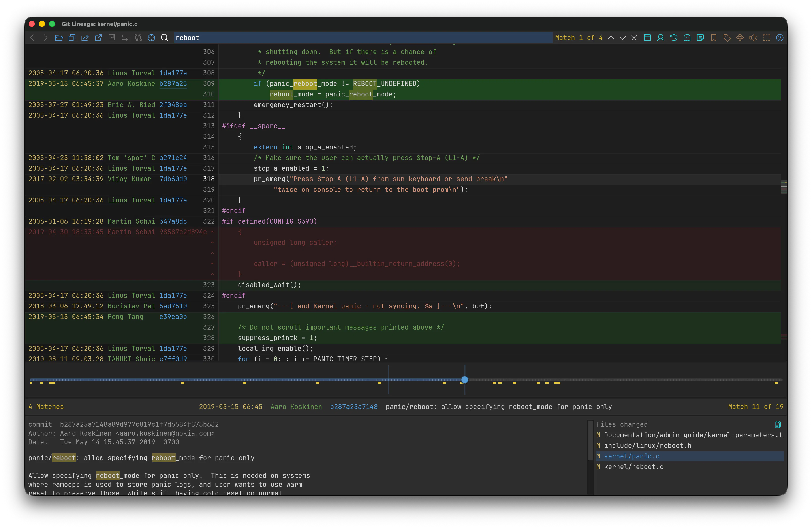Click the emergency_restart(); code line
Viewport: 812px width, 528px height.
[x=293, y=105]
